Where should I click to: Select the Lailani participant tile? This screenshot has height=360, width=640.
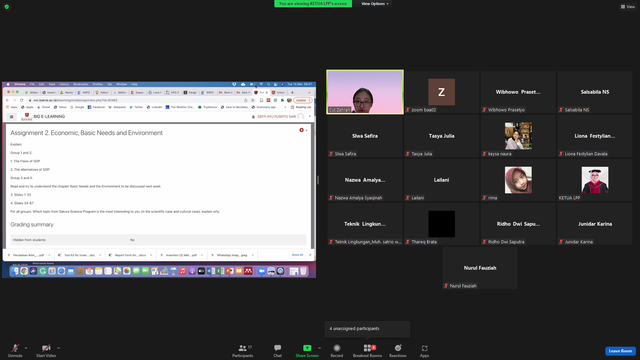[x=442, y=180]
